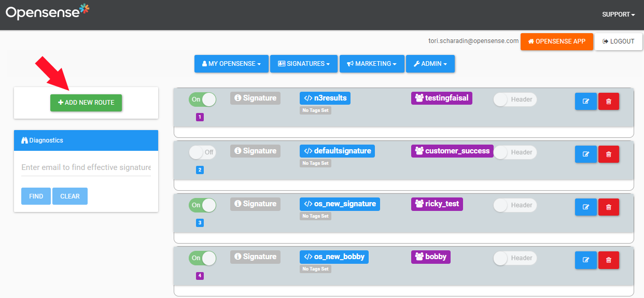Turn on the defaultsignature route switch
This screenshot has height=298, width=644.
click(202, 152)
